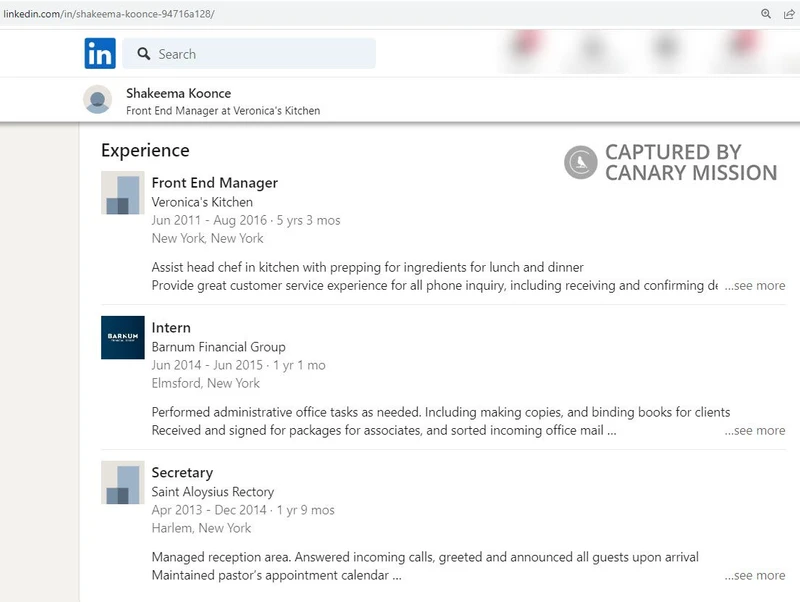Screen dimensions: 800x602
Task: Click the Barnum Financial Group company name
Action: 218,347
